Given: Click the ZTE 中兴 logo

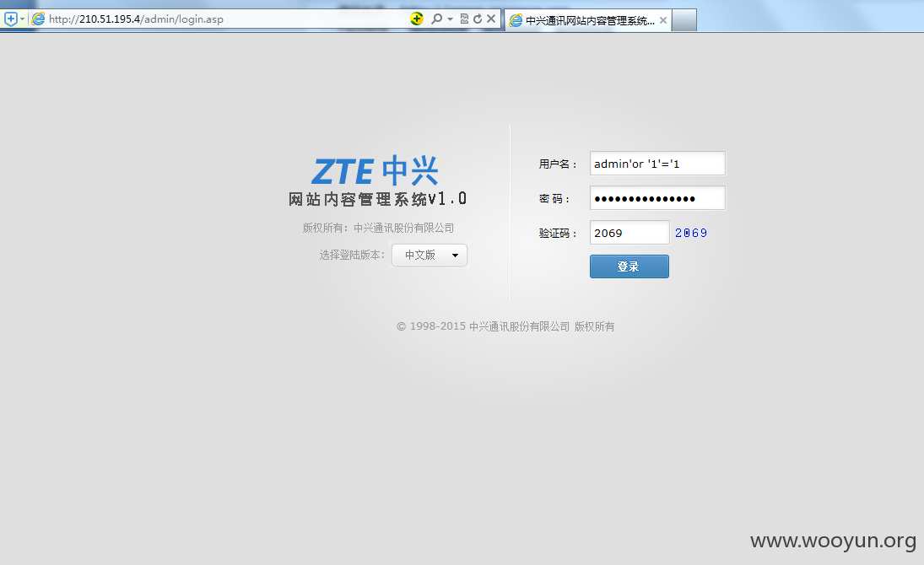Looking at the screenshot, I should pos(375,171).
